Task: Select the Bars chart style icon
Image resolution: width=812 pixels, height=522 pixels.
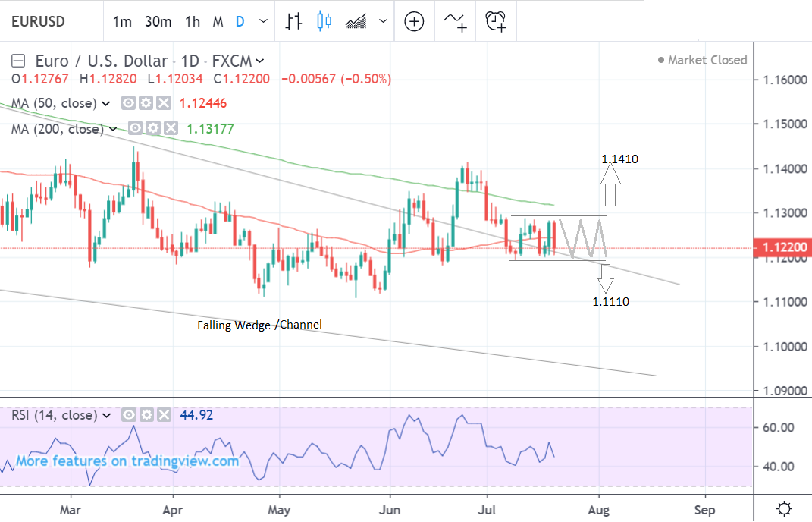Action: (x=293, y=21)
